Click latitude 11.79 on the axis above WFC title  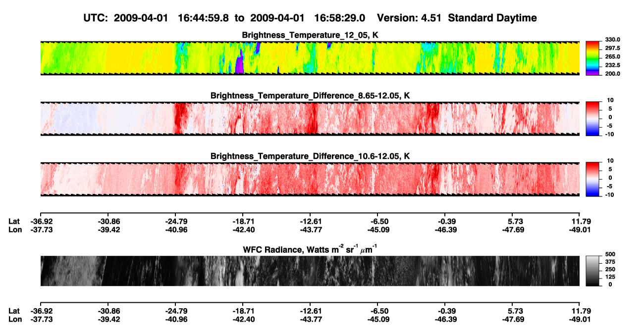pyautogui.click(x=581, y=222)
